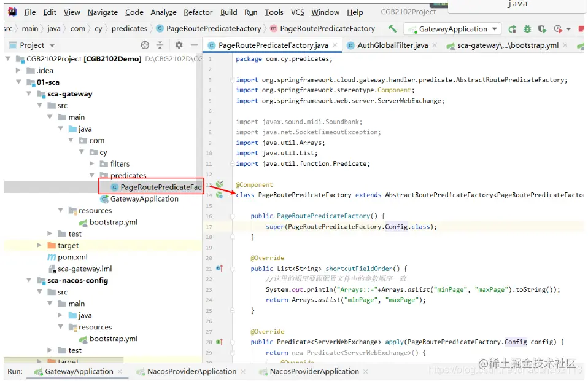Open the second NacosProviderApplication run tab
This screenshot has height=381, width=588.
point(314,371)
